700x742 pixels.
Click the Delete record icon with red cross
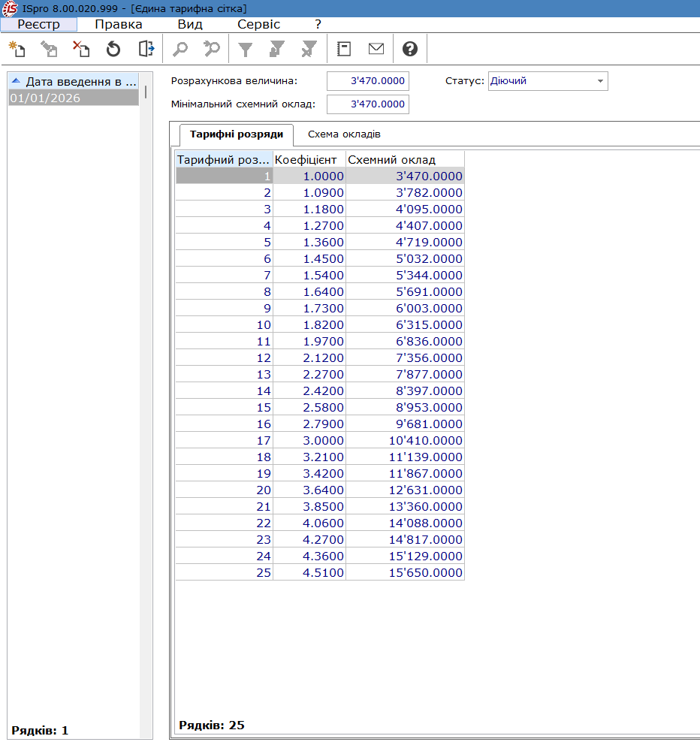click(x=81, y=49)
